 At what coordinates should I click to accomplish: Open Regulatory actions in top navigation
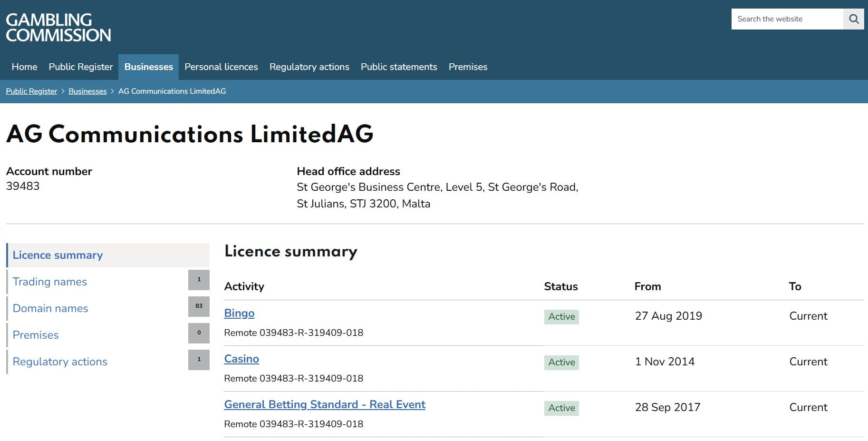pos(309,67)
